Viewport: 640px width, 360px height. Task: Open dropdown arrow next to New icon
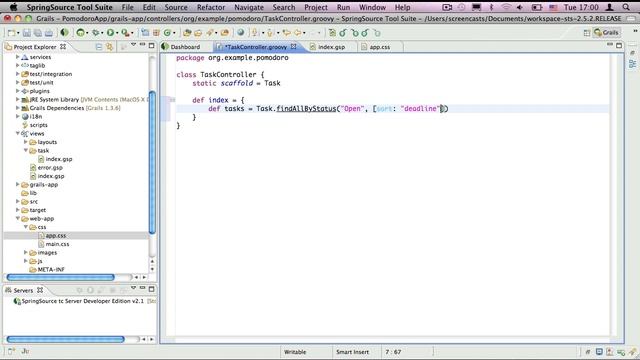tap(18, 33)
